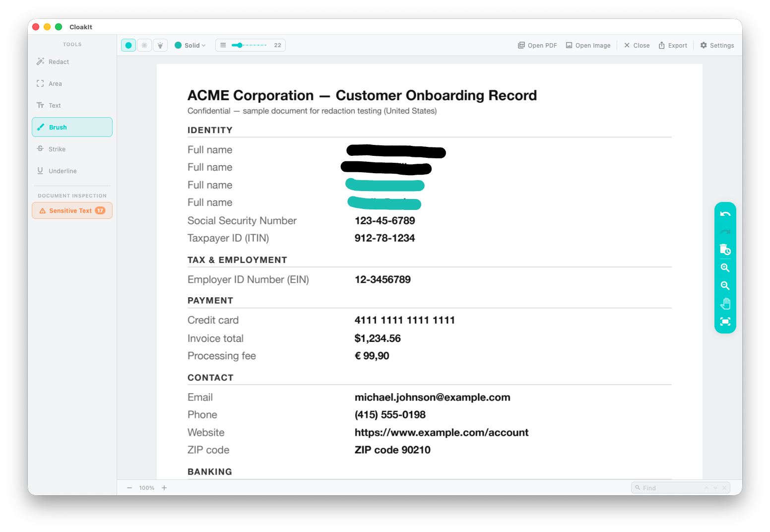Toggle the pixelated brush mode

tap(144, 45)
